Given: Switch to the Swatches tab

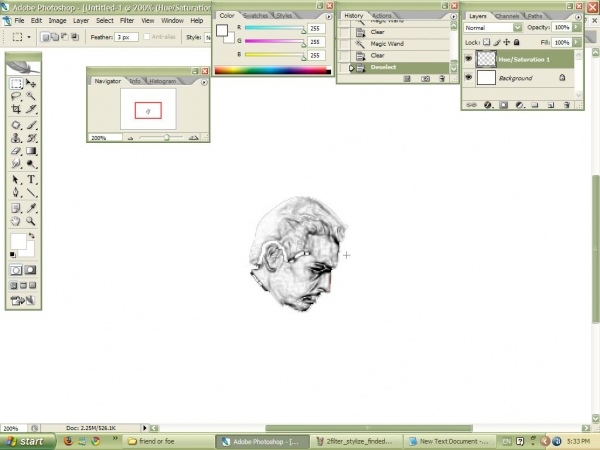Looking at the screenshot, I should click(256, 16).
